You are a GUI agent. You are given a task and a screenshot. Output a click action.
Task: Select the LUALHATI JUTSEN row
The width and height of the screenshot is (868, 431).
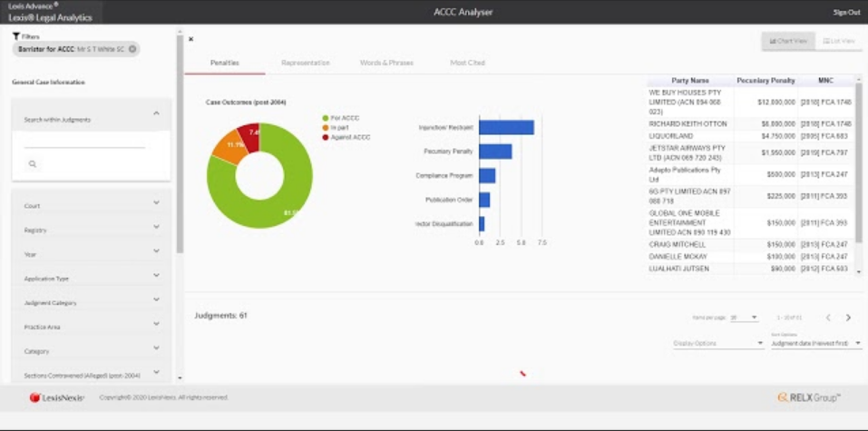pos(750,269)
